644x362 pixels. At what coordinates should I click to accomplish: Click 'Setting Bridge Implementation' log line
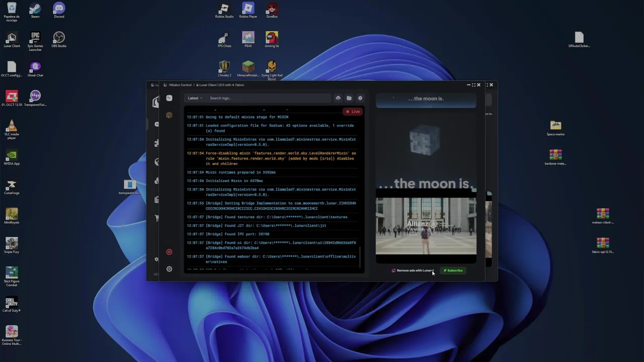tap(272, 206)
